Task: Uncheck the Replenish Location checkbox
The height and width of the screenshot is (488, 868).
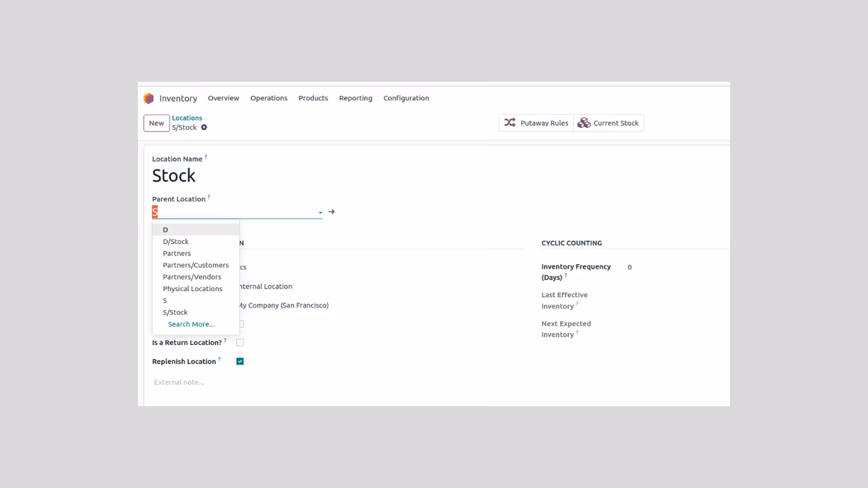Action: click(x=240, y=362)
